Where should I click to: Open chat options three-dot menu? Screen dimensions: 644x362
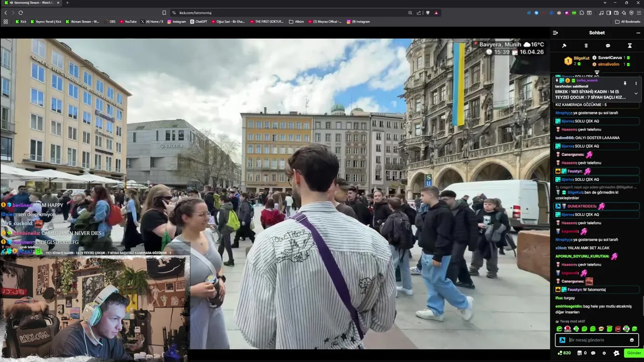pyautogui.click(x=638, y=33)
